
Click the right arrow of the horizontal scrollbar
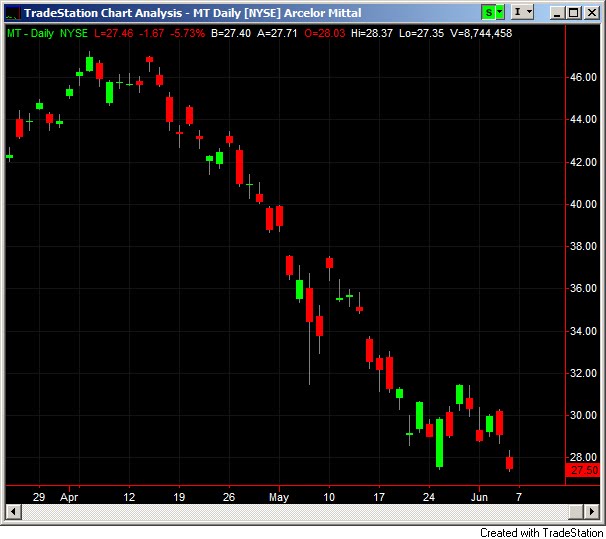[592, 512]
